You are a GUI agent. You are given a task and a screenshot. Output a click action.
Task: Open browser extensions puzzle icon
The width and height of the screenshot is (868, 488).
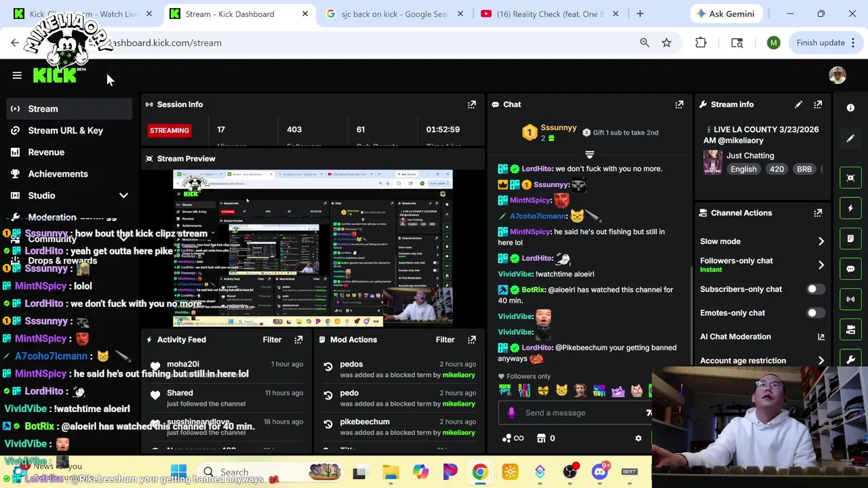pyautogui.click(x=701, y=43)
